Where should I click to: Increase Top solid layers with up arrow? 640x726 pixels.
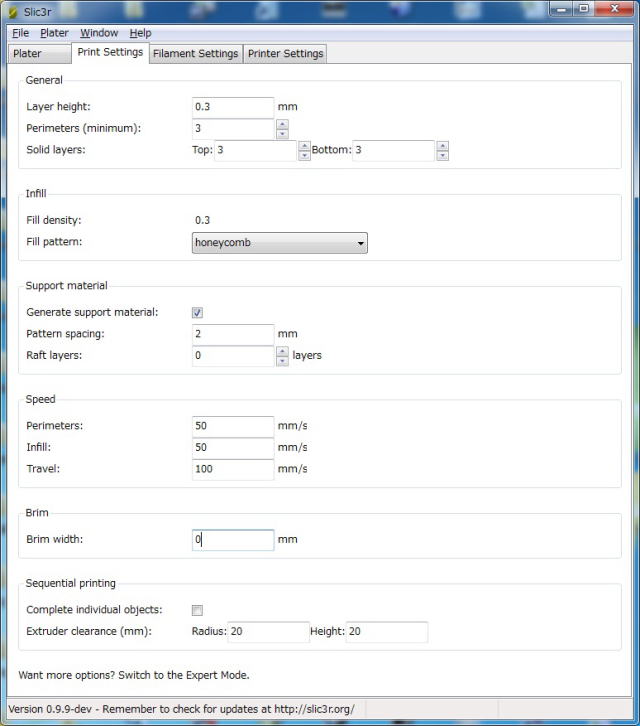click(x=304, y=146)
